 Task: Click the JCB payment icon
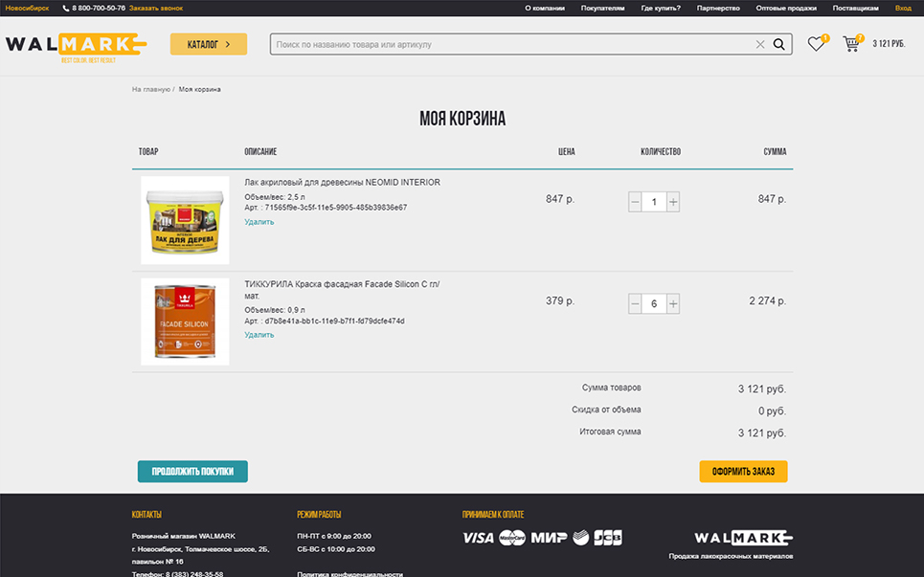tap(608, 538)
